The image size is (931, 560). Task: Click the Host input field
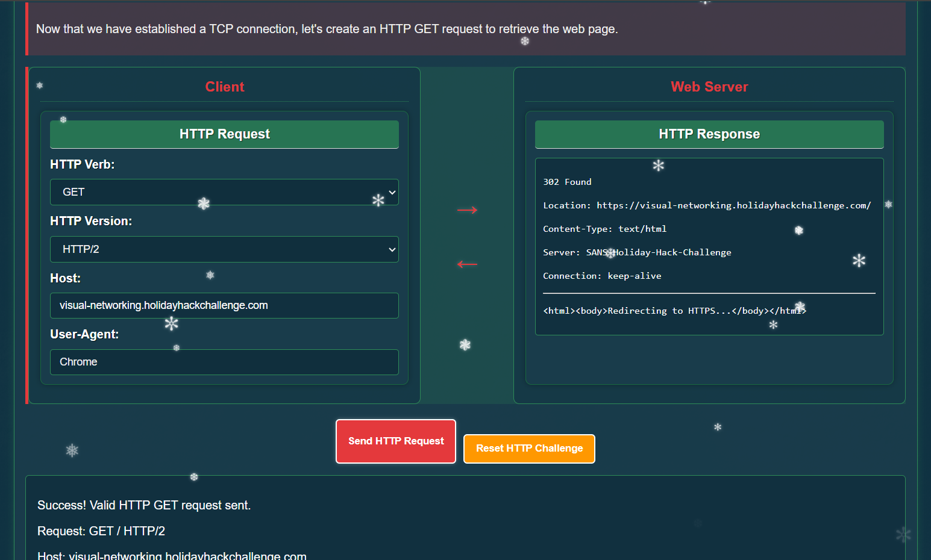tap(224, 305)
